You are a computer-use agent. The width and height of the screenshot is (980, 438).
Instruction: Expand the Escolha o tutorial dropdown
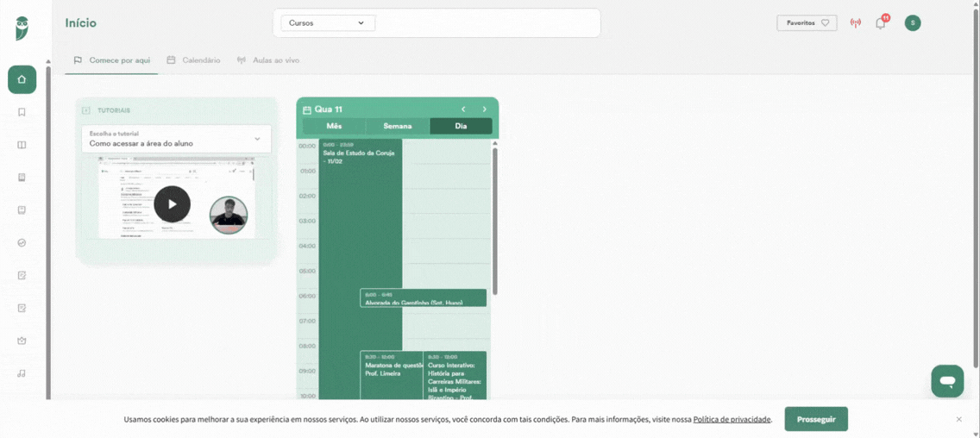176,139
